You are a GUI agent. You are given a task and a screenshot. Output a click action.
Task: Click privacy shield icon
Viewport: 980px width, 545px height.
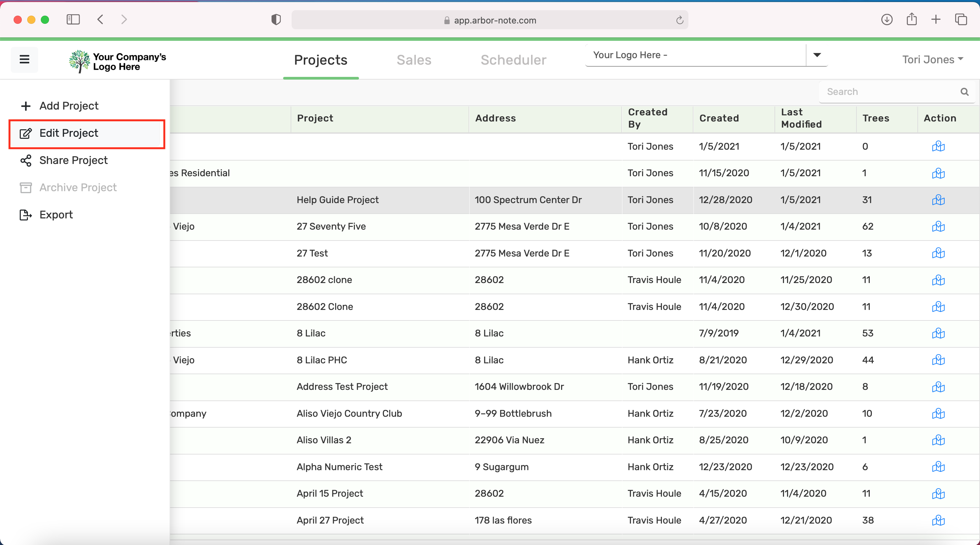[276, 19]
